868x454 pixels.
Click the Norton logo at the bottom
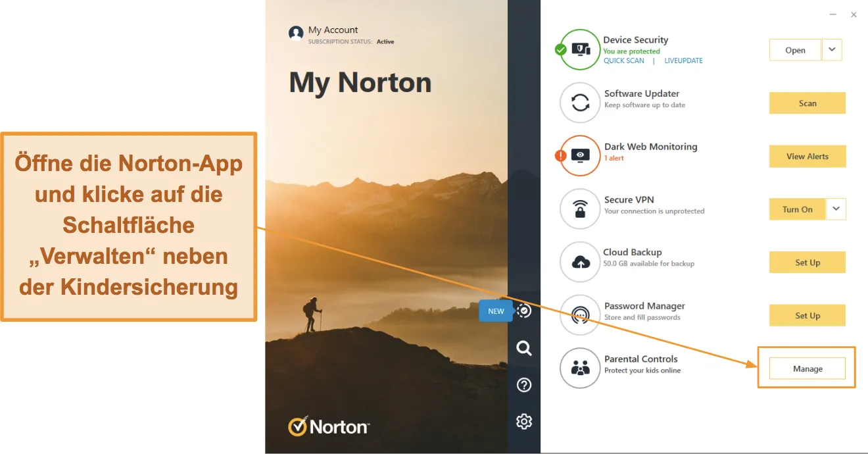point(329,427)
